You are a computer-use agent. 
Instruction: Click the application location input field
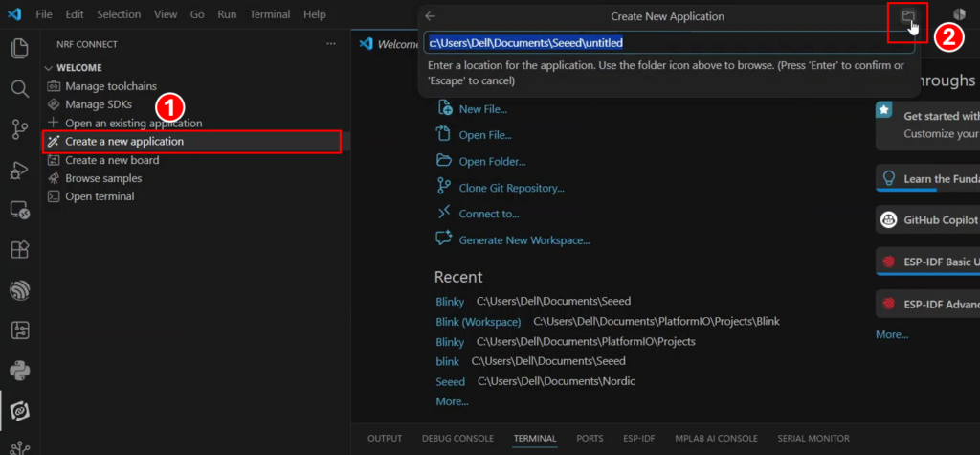click(x=669, y=42)
